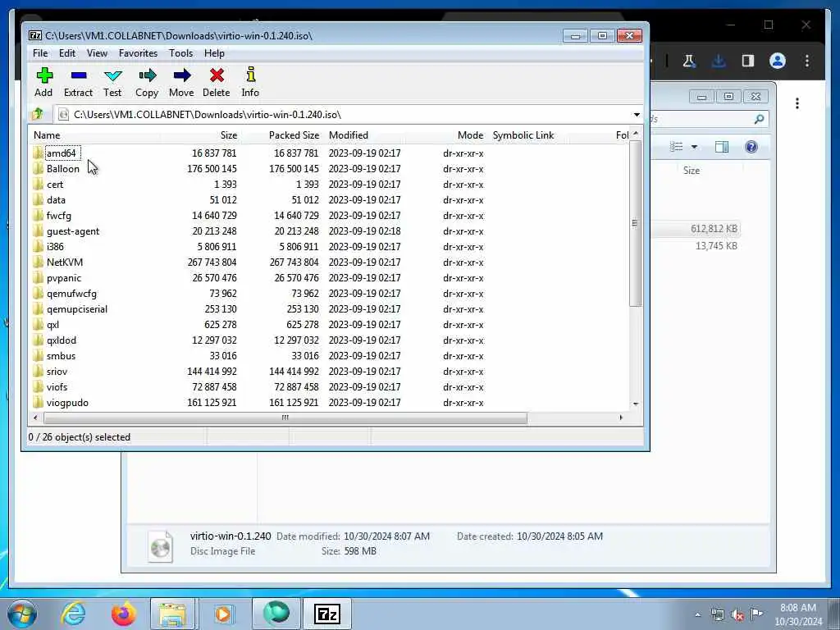
Task: Click browser downloads icon
Action: pos(719,61)
